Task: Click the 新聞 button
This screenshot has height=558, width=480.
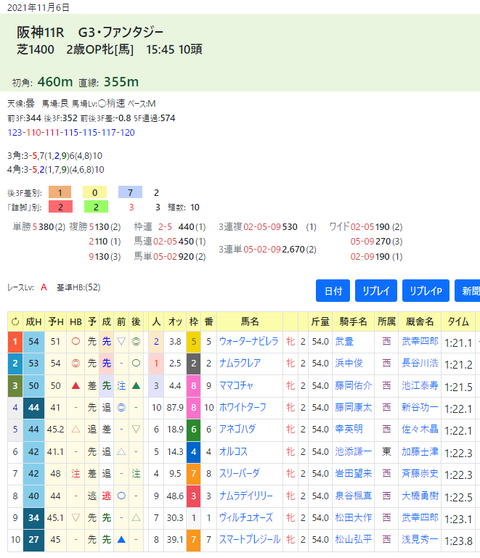Action: pyautogui.click(x=468, y=291)
